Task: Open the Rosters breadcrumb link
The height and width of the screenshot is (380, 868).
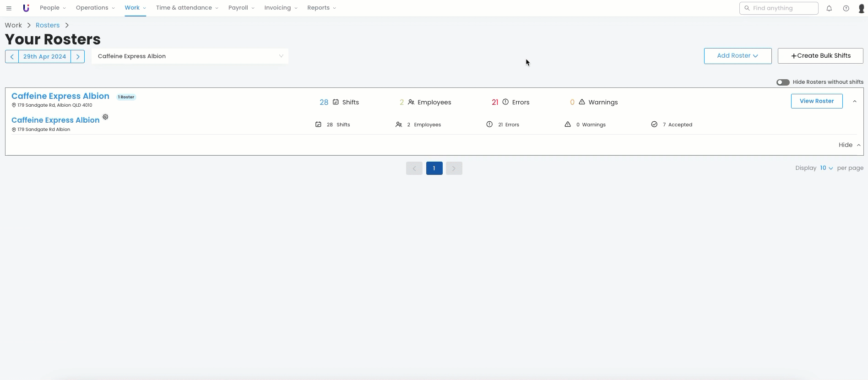Action: [x=48, y=25]
